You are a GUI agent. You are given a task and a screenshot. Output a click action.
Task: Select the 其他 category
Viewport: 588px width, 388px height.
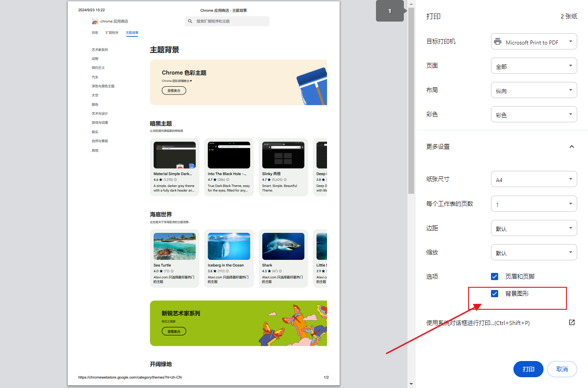(x=95, y=150)
